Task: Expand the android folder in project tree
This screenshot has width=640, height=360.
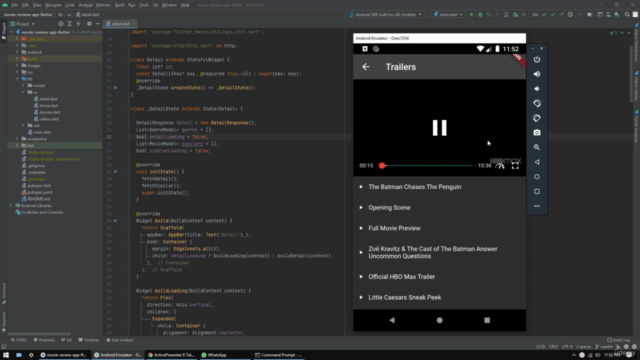Action: [x=17, y=52]
